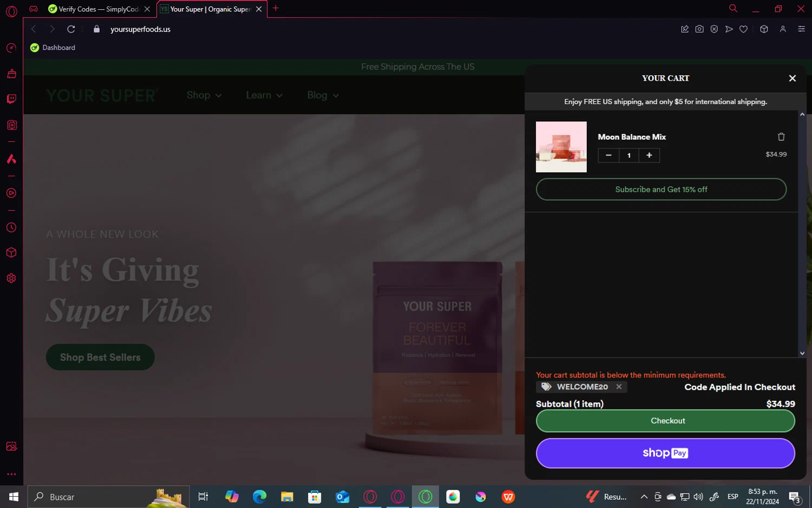This screenshot has width=812, height=508.
Task: Reload the current page
Action: [x=71, y=29]
